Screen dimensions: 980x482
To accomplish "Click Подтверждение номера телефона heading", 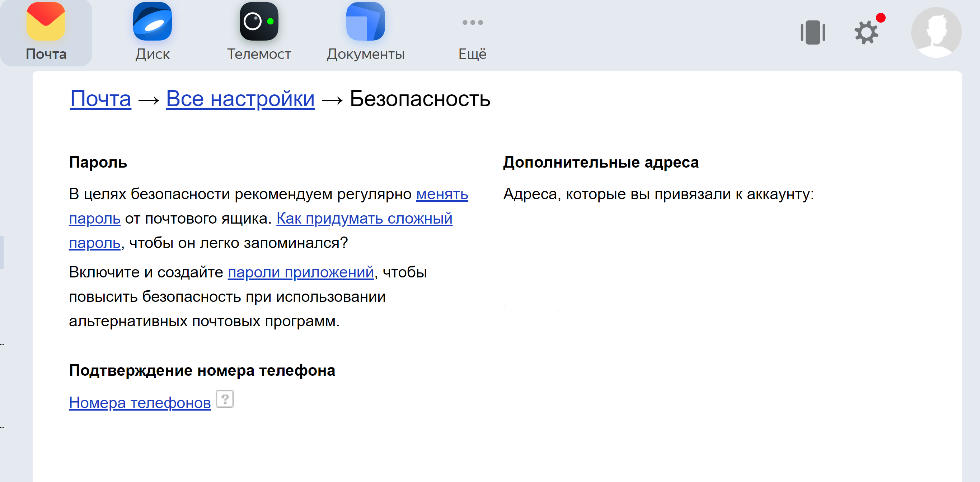I will pos(202,370).
